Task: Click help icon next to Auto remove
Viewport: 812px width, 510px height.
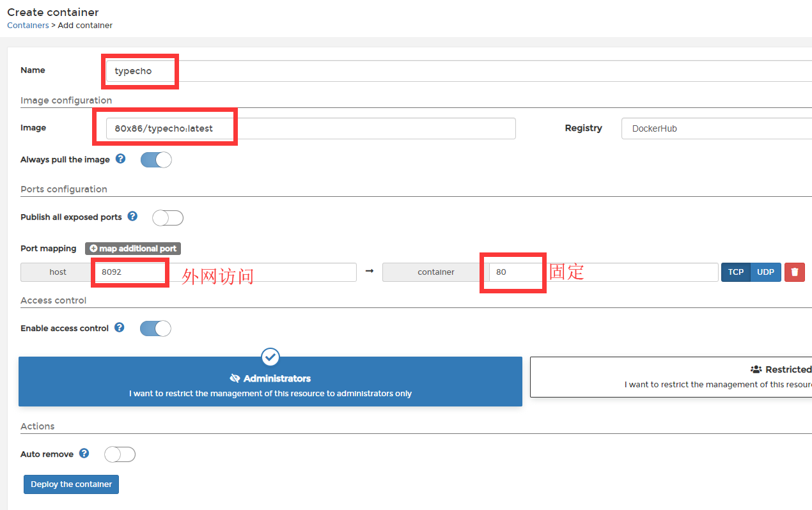Action: click(84, 453)
